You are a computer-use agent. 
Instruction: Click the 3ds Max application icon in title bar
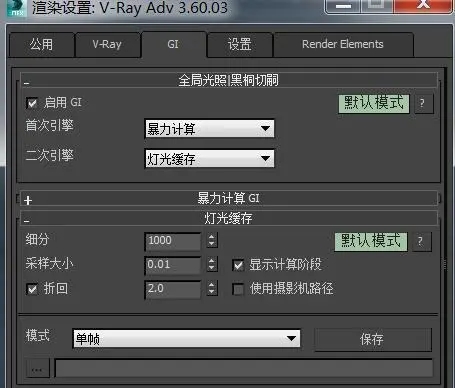click(17, 7)
